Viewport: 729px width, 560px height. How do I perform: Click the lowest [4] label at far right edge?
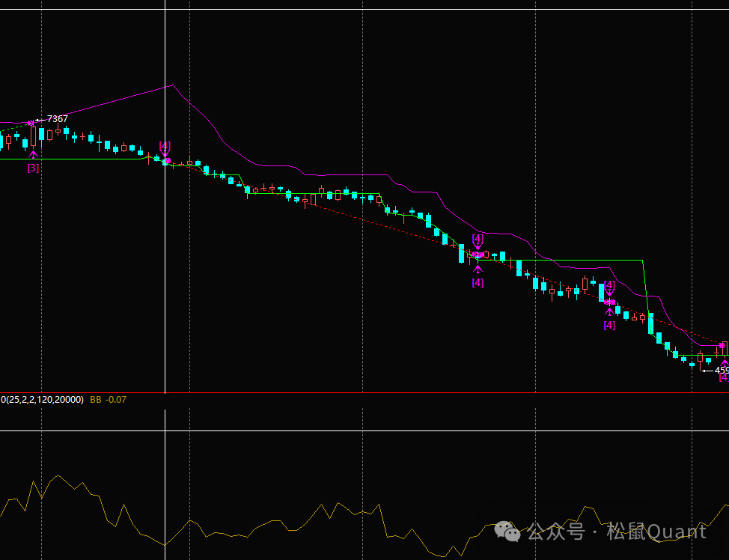724,377
